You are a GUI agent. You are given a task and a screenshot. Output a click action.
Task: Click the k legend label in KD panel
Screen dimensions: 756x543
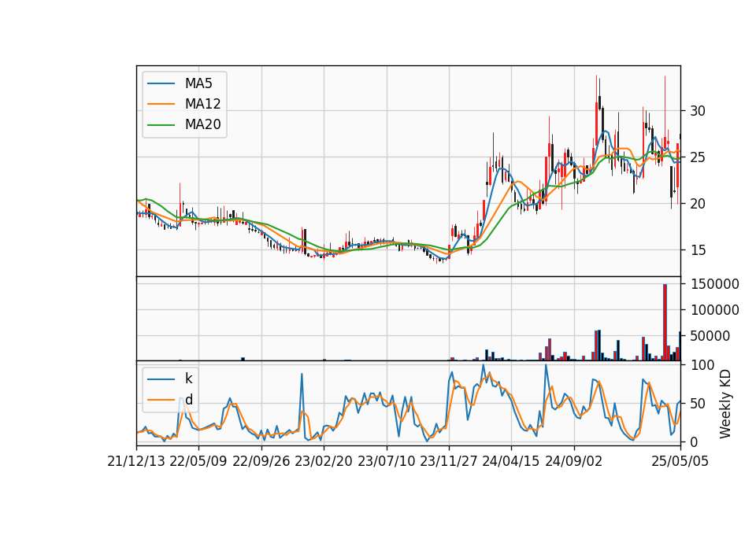pyautogui.click(x=188, y=379)
